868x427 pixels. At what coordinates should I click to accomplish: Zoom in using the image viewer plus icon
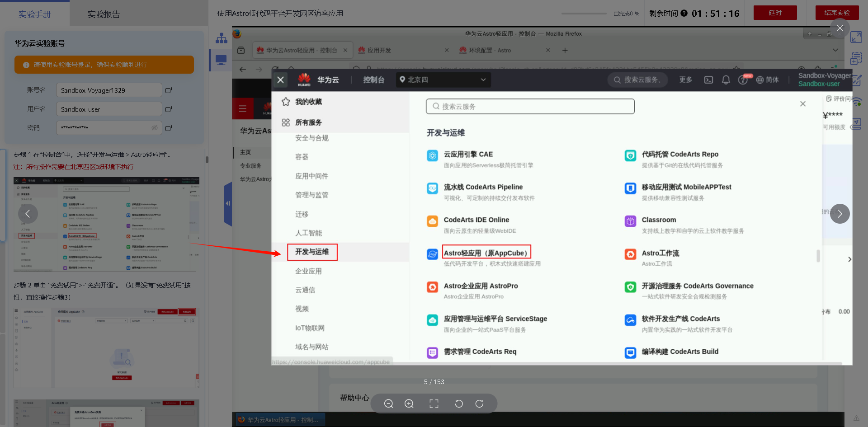(x=409, y=404)
